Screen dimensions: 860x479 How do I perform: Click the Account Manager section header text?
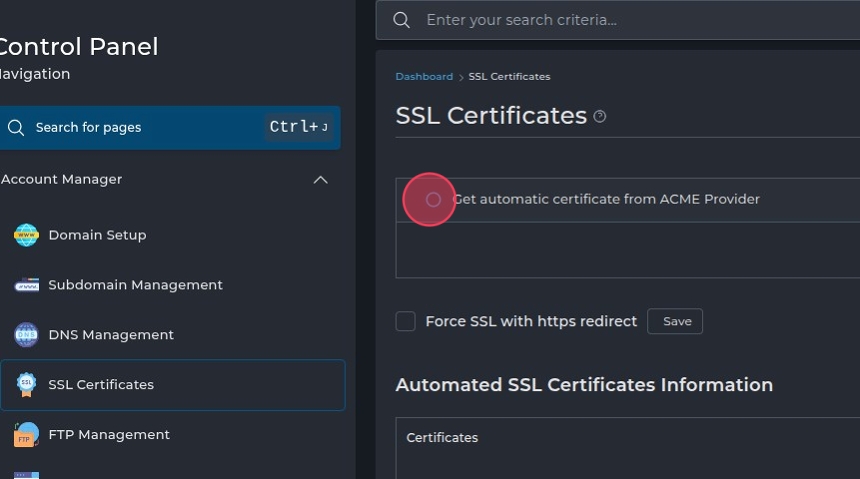(x=62, y=180)
